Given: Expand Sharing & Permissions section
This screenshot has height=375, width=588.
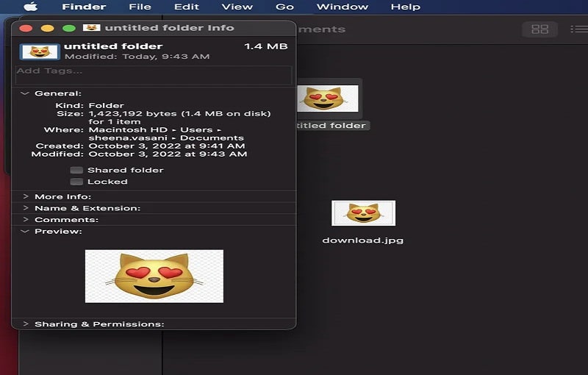Looking at the screenshot, I should (25, 324).
